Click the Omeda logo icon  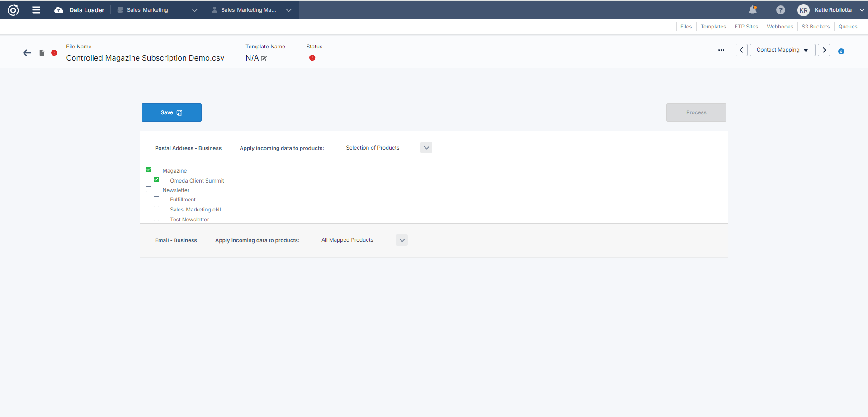[x=13, y=10]
